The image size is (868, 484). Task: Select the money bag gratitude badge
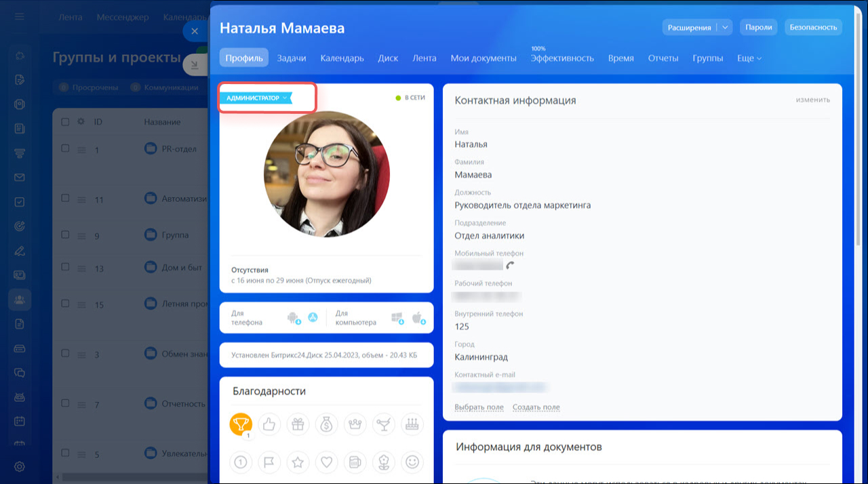tap(326, 424)
